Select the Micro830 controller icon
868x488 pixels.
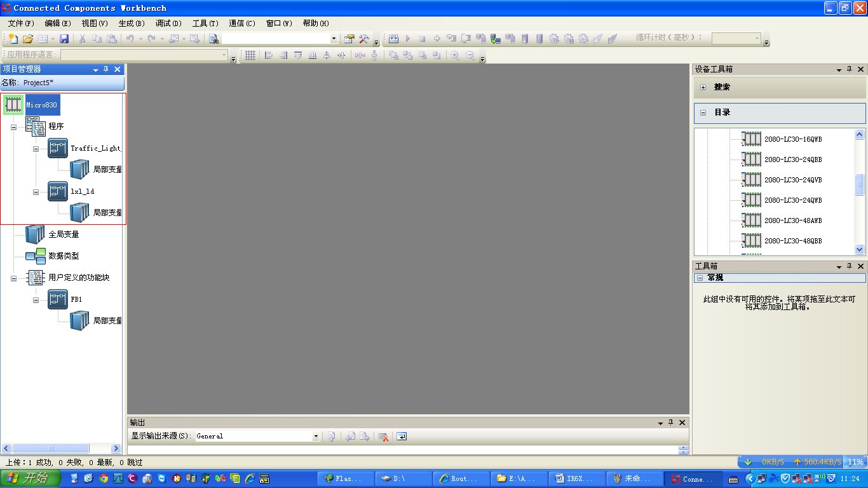[x=13, y=105]
